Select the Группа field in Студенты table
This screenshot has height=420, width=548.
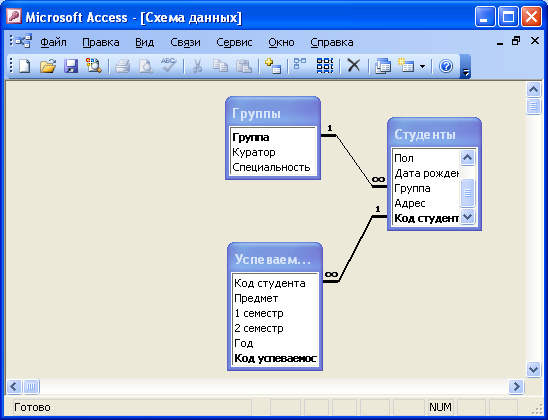[426, 188]
